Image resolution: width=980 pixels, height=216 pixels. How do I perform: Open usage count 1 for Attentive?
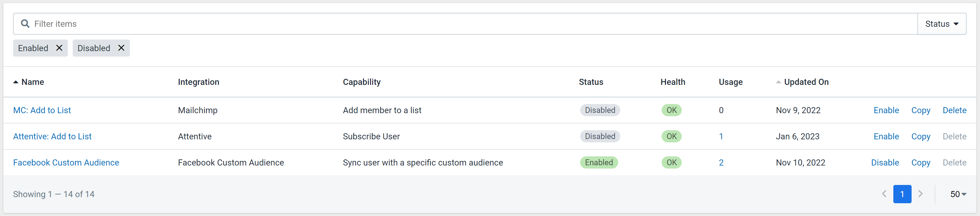[x=721, y=136]
